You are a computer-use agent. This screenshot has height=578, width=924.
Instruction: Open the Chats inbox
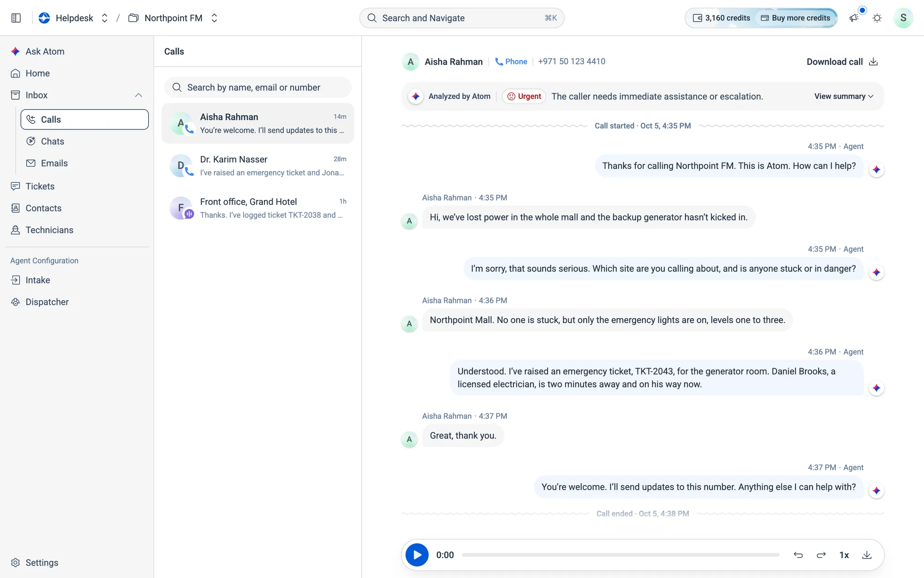pyautogui.click(x=85, y=141)
